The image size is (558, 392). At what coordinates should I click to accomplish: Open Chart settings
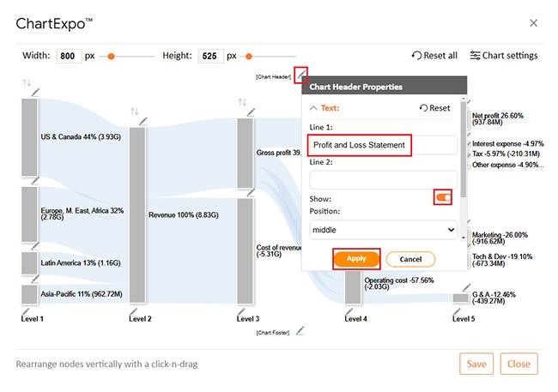click(503, 56)
